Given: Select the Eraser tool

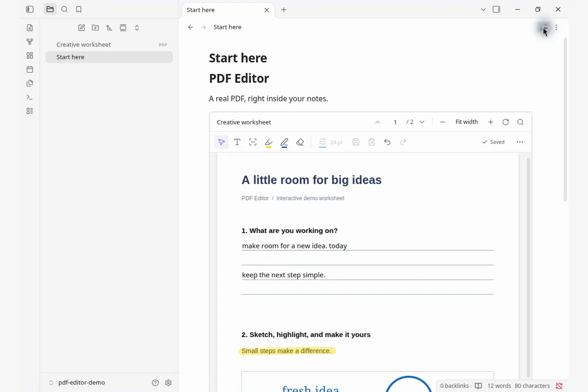Looking at the screenshot, I should click(300, 142).
